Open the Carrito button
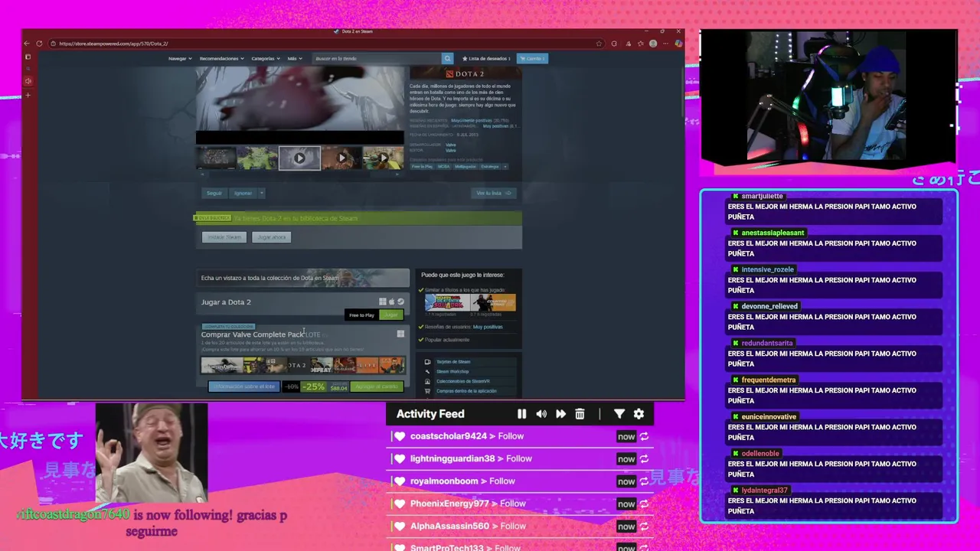The image size is (980, 551). 533,58
